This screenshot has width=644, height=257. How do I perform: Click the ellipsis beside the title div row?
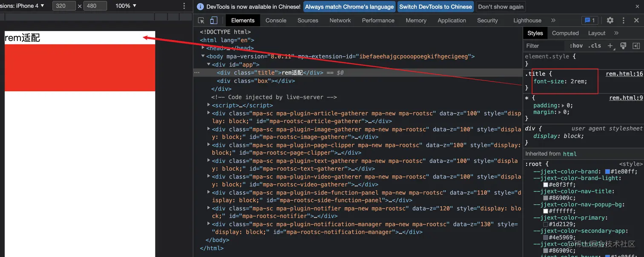click(197, 73)
